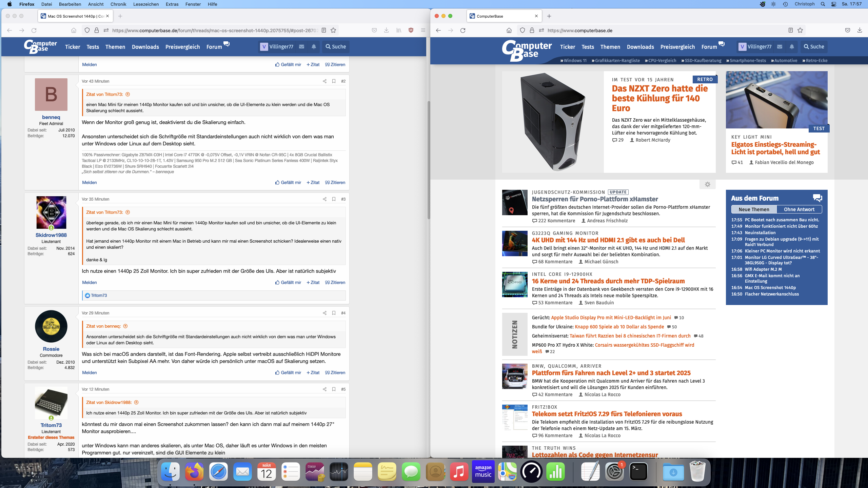Screen dimensions: 868x488
Task: Switch to Ohne Antwort forum toggle
Action: pos(799,209)
